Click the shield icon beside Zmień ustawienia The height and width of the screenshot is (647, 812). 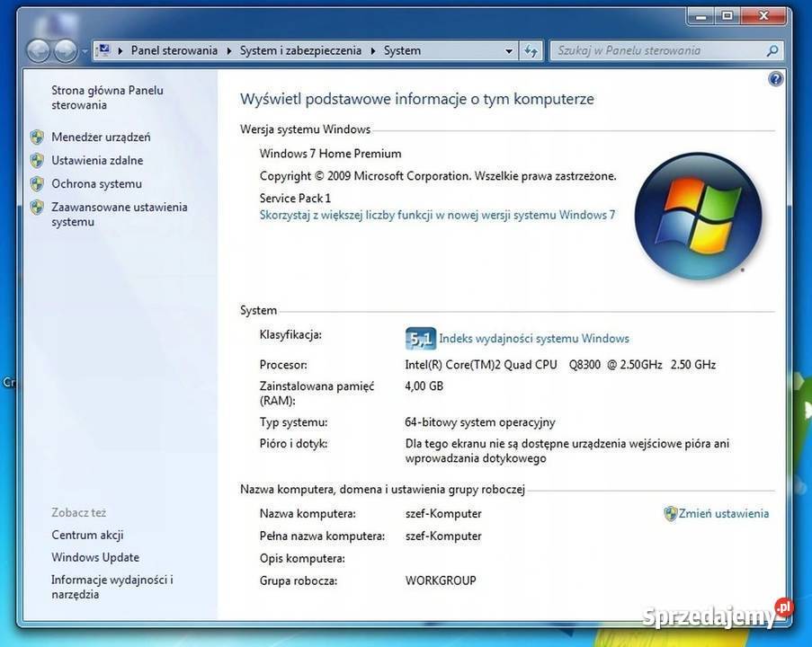[x=670, y=514]
